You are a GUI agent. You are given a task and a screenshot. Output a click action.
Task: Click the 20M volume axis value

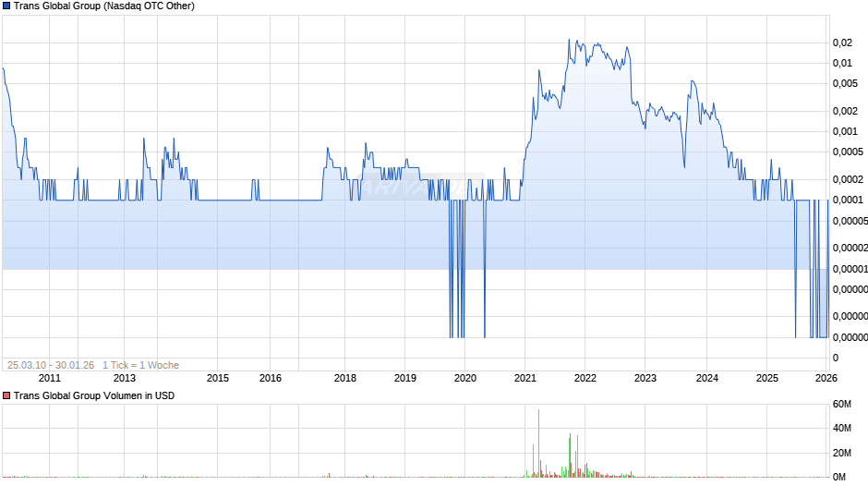(x=841, y=453)
